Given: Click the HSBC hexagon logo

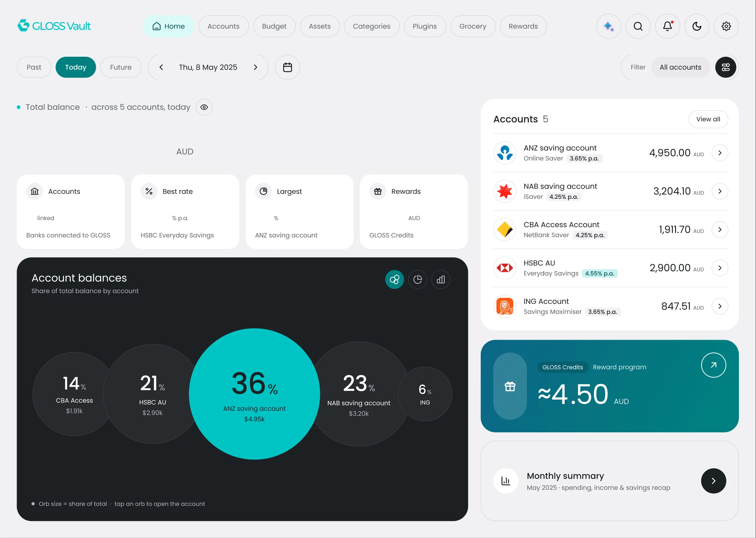Looking at the screenshot, I should point(505,268).
